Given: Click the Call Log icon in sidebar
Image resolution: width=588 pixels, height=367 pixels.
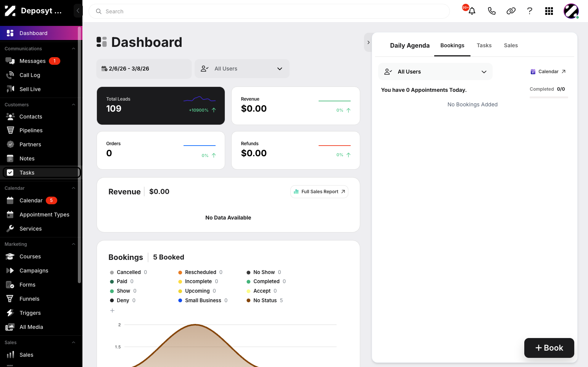Looking at the screenshot, I should pyautogui.click(x=10, y=75).
